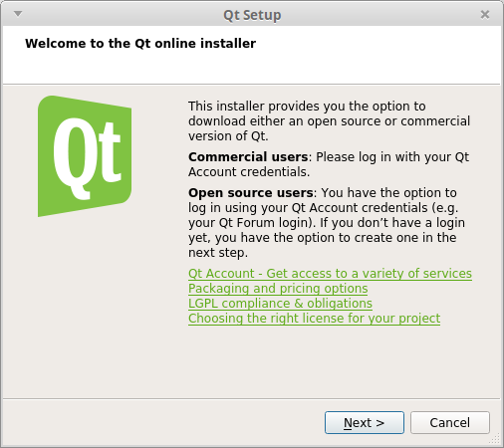The width and height of the screenshot is (504, 448).
Task: Open the Qt Account services link
Action: point(330,274)
